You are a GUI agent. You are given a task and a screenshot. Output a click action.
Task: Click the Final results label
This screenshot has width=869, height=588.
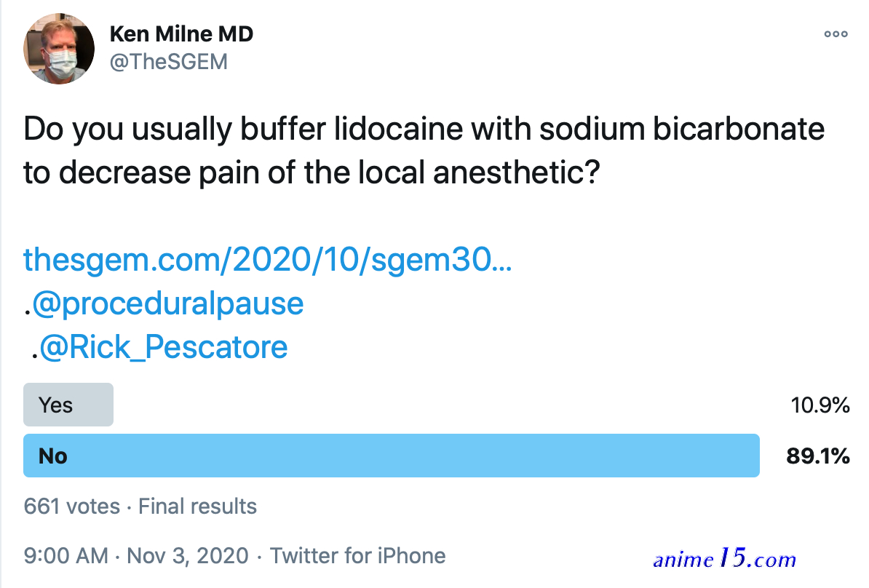(x=197, y=506)
